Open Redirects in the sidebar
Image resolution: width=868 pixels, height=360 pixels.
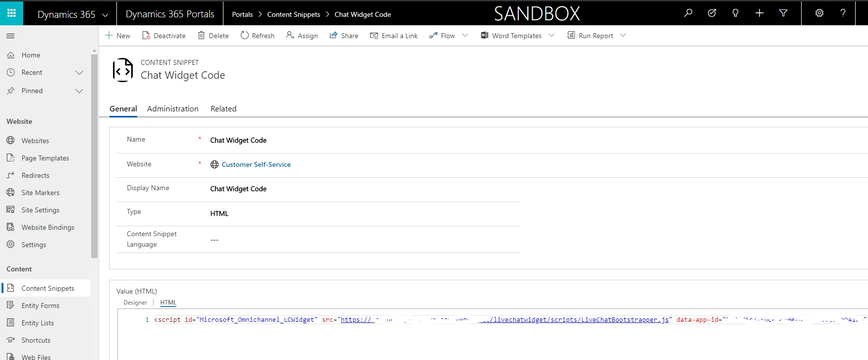pyautogui.click(x=35, y=175)
